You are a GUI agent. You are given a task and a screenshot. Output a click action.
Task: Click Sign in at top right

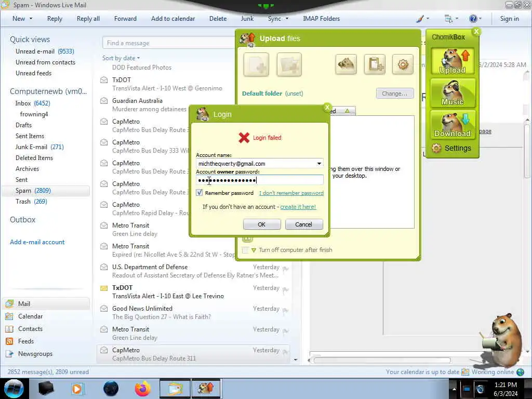tap(509, 19)
